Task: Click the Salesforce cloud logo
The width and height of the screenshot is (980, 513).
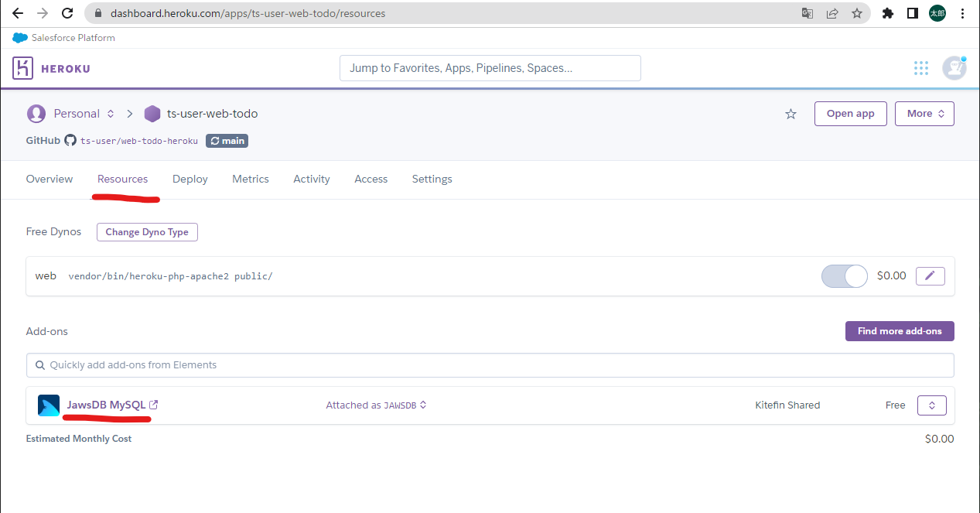Action: (x=20, y=38)
